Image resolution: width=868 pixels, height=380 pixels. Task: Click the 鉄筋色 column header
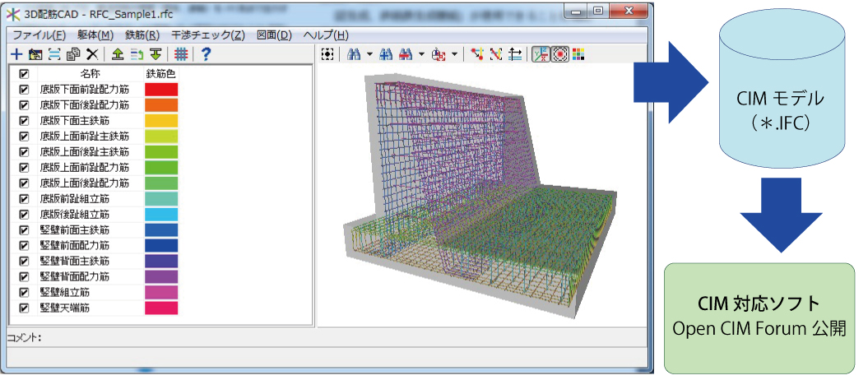coord(161,73)
